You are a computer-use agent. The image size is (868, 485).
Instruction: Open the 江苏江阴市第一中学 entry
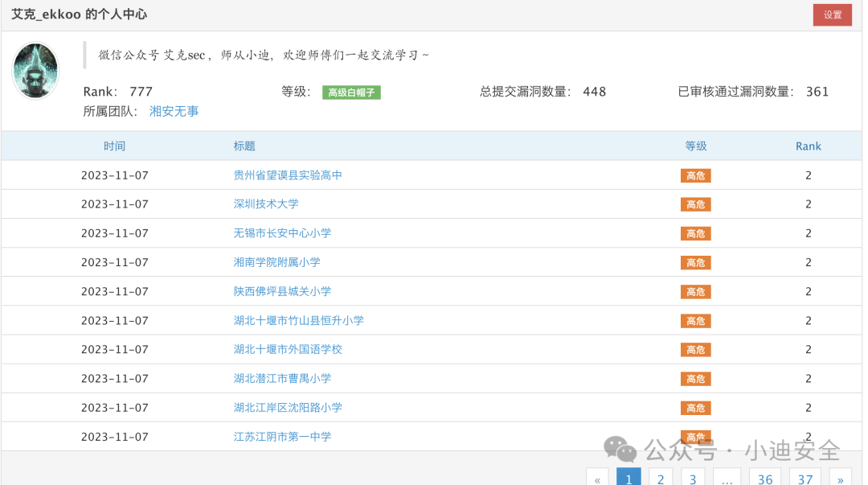(282, 437)
